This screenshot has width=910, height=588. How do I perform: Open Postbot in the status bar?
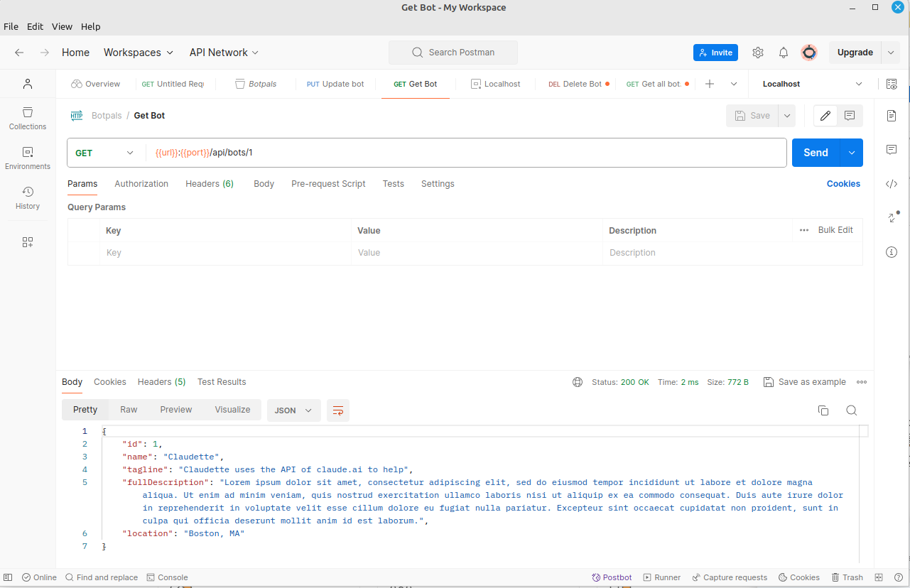tap(612, 577)
